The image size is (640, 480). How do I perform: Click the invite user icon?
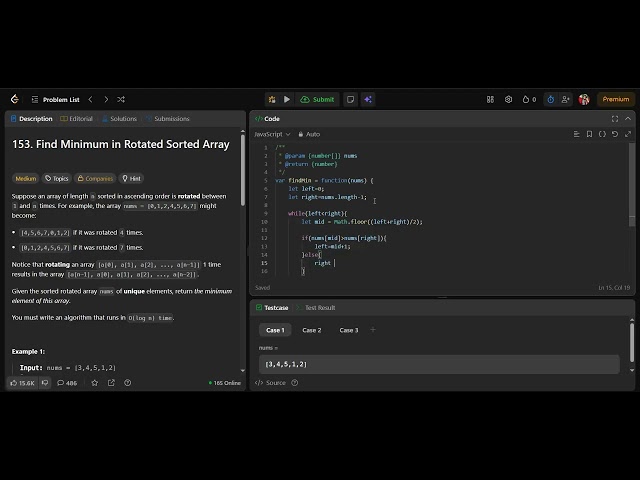pyautogui.click(x=565, y=99)
